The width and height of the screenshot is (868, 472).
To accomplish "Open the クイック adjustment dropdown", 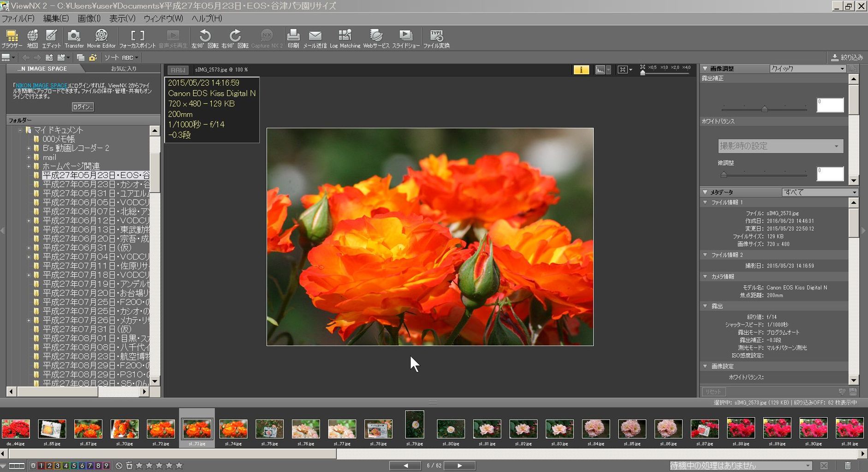I will [x=807, y=69].
